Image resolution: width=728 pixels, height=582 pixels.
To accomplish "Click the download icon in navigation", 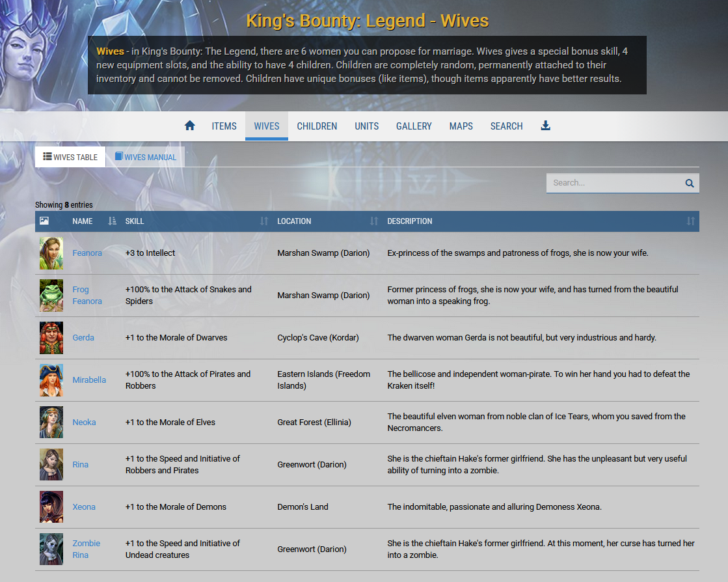I will [x=546, y=126].
